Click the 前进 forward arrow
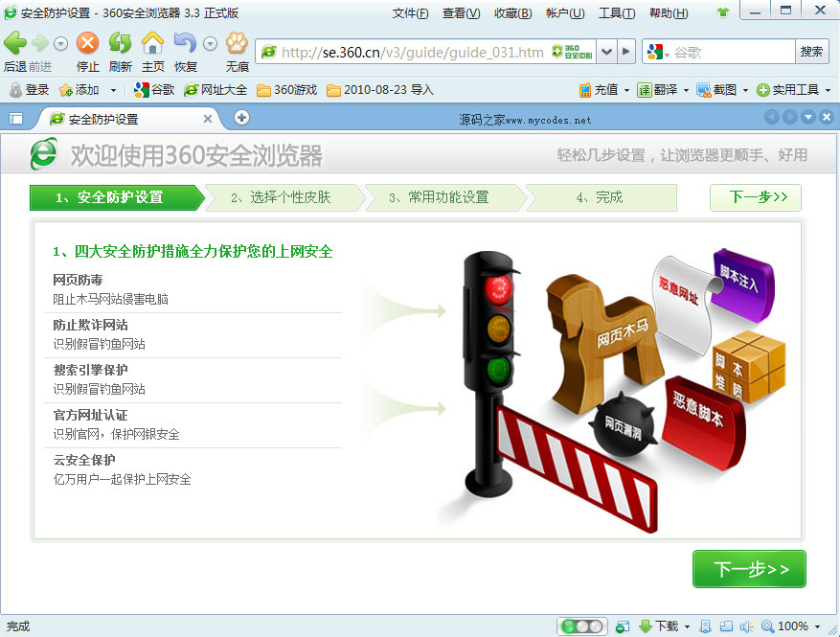Viewport: 840px width, 637px height. click(x=40, y=43)
